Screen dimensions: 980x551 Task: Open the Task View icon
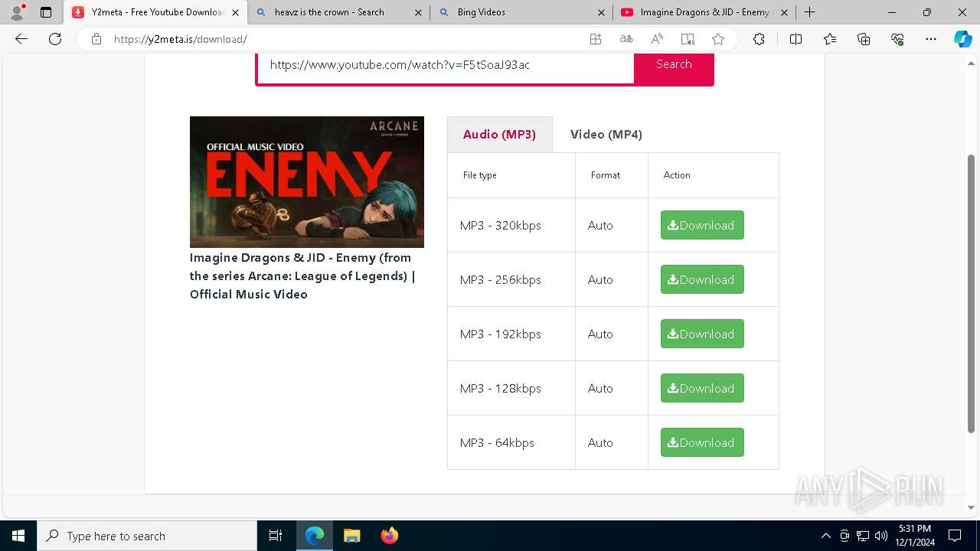[x=276, y=536]
